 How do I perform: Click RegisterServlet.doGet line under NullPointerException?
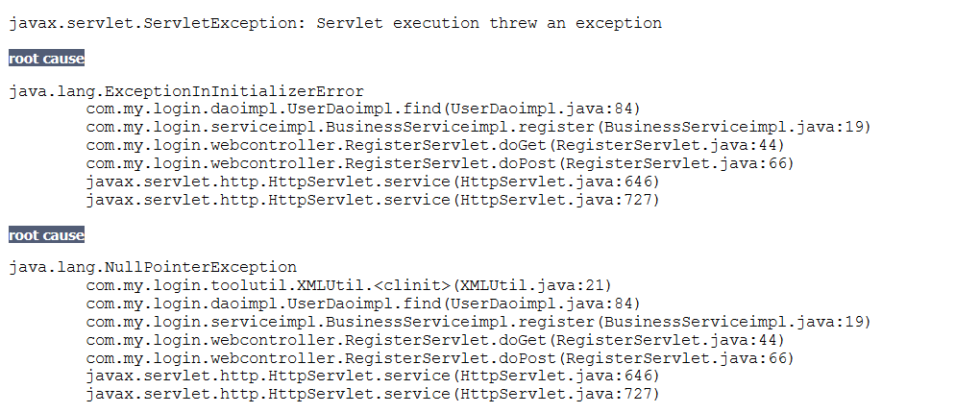435,340
